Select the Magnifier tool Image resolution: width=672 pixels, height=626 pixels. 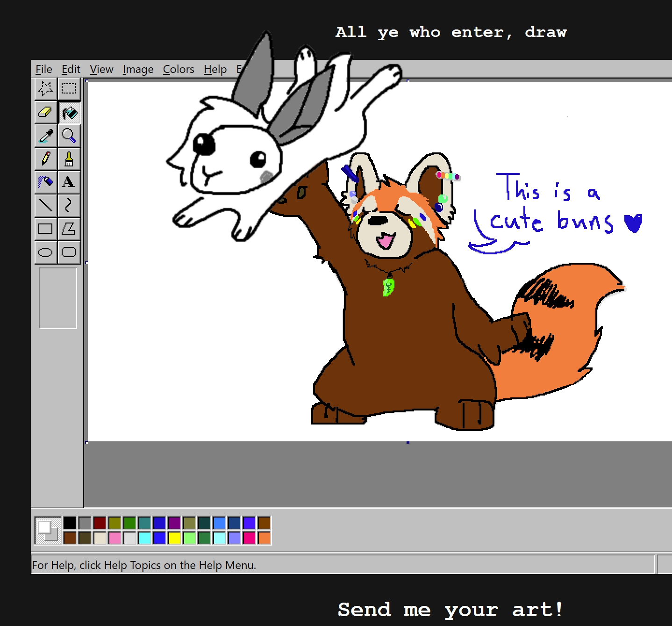[x=69, y=136]
